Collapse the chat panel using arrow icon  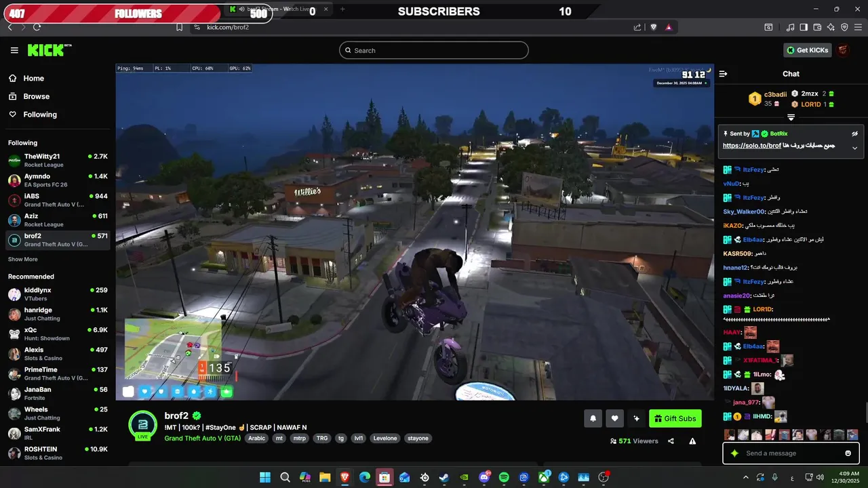[723, 74]
